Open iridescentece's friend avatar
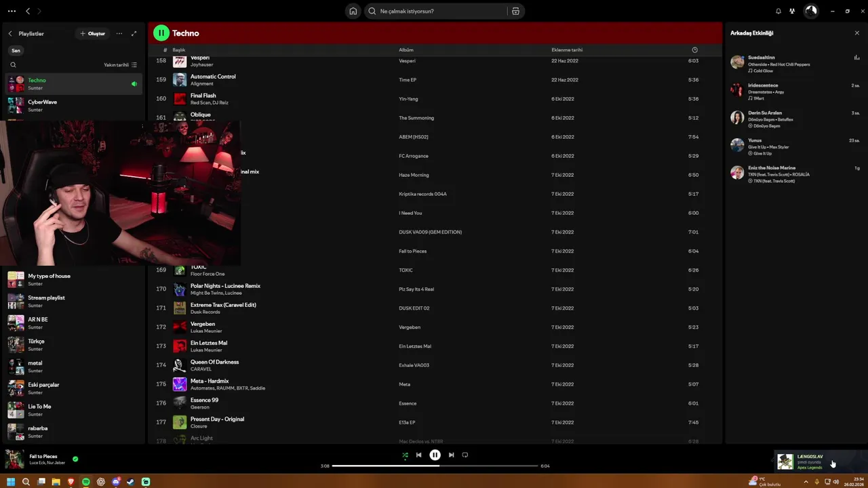 (x=737, y=89)
